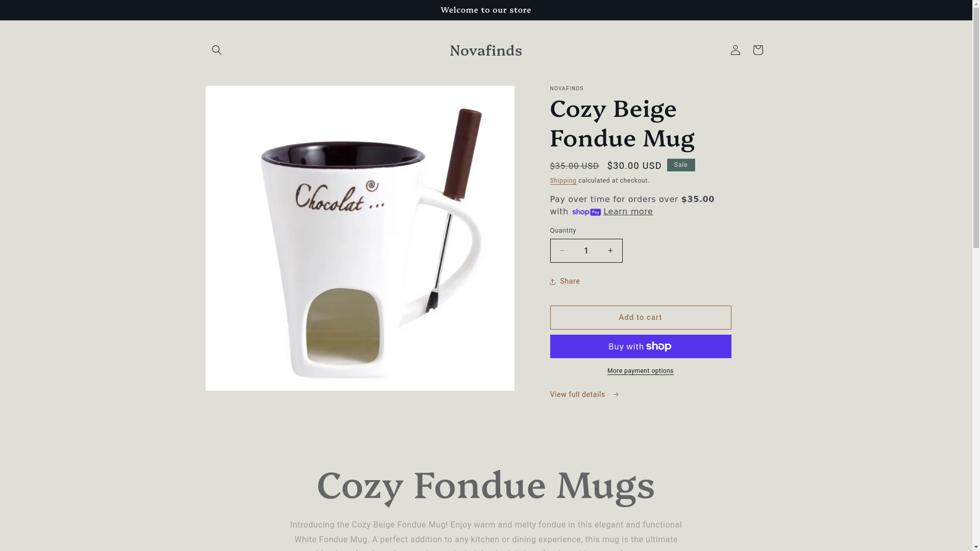Open More payment options
Image resolution: width=980 pixels, height=551 pixels.
pyautogui.click(x=640, y=371)
